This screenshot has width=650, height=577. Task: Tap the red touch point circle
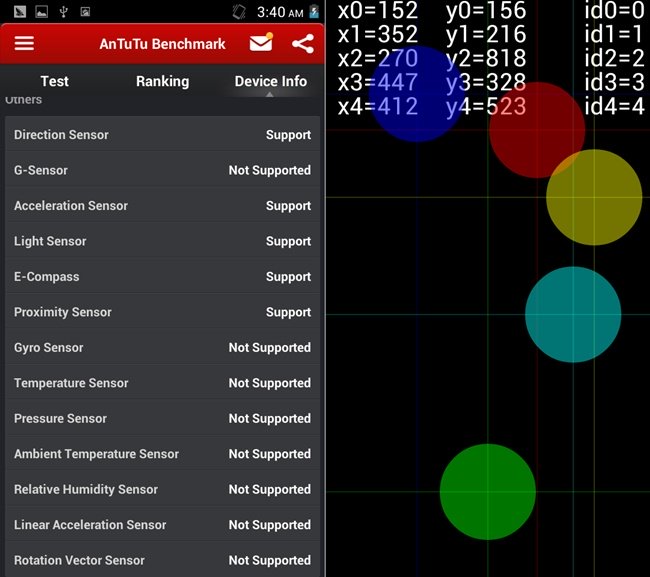click(537, 130)
